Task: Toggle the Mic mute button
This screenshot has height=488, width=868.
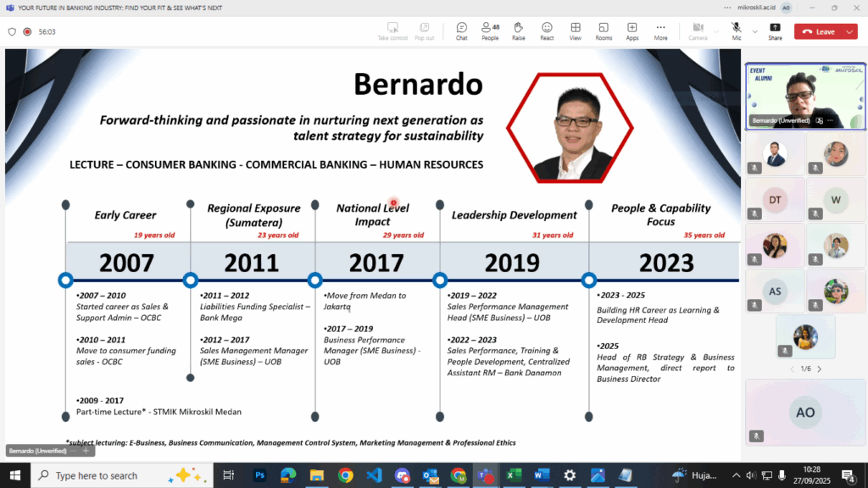Action: [736, 31]
